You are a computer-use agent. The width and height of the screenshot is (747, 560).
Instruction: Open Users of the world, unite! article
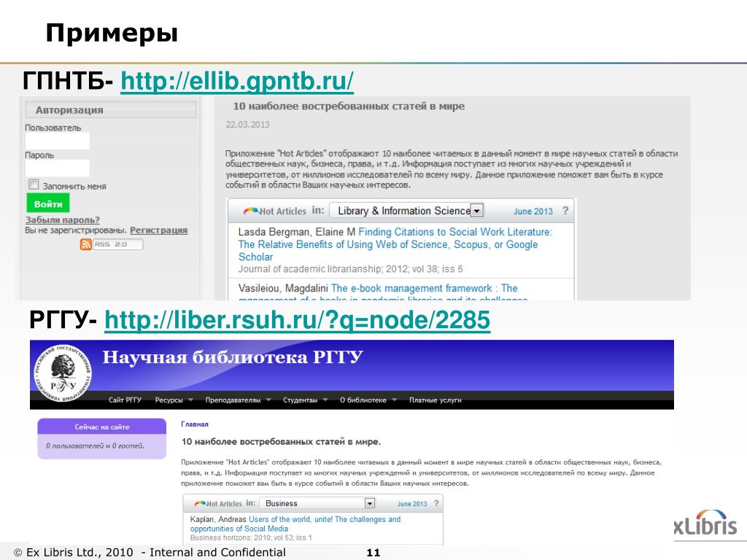[295, 524]
